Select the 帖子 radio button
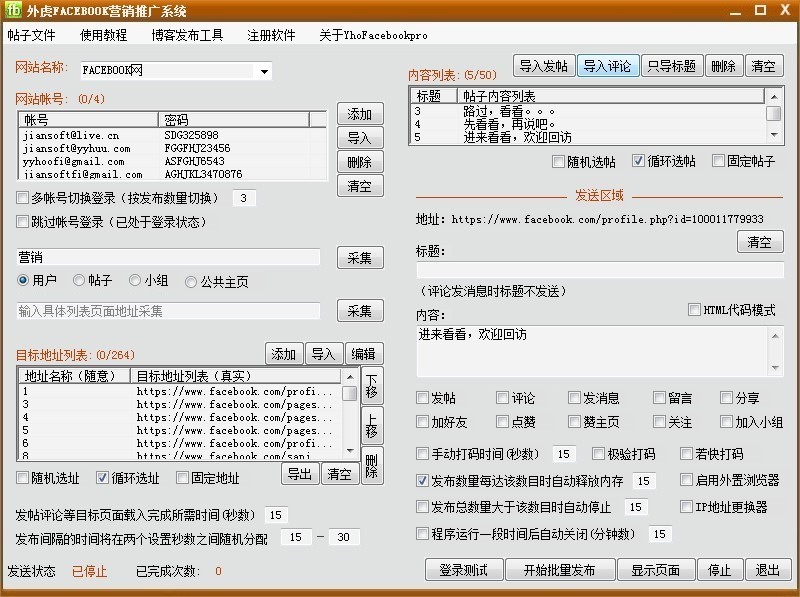The image size is (800, 597). 79,280
